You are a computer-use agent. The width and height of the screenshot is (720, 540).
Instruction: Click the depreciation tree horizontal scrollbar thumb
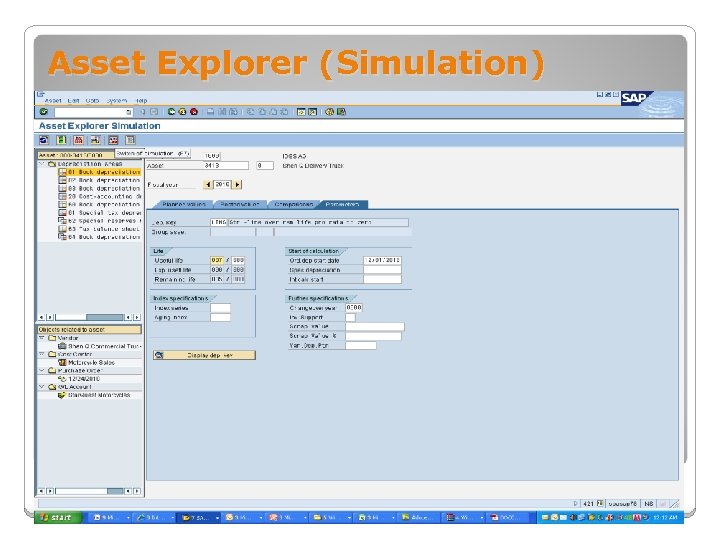click(105, 317)
